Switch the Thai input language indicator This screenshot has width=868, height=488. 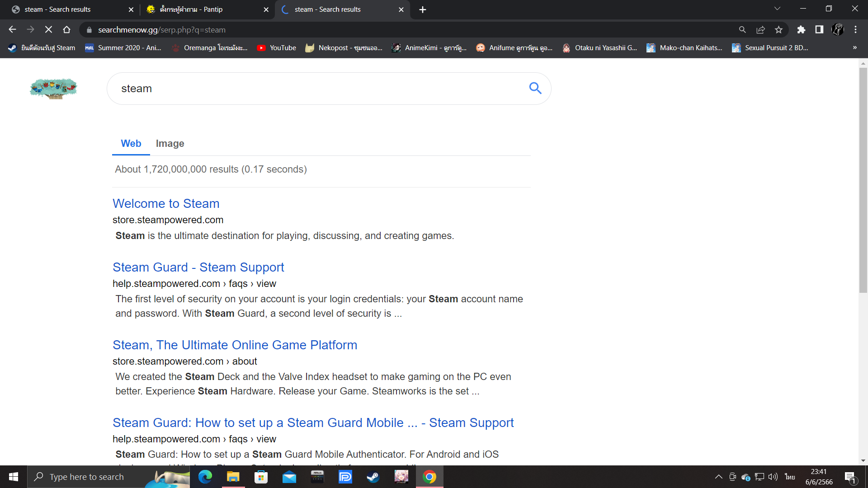[x=790, y=477]
